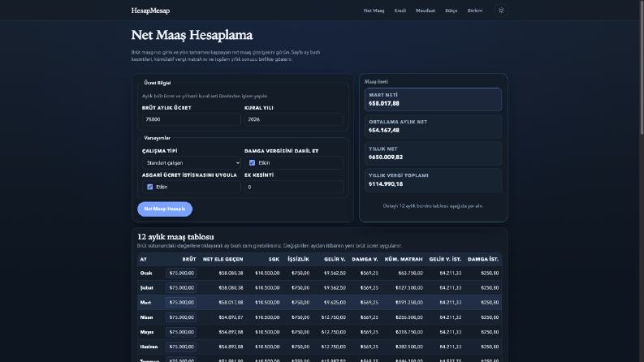This screenshot has width=644, height=362.
Task: Open the Kredi nav item
Action: [x=400, y=11]
